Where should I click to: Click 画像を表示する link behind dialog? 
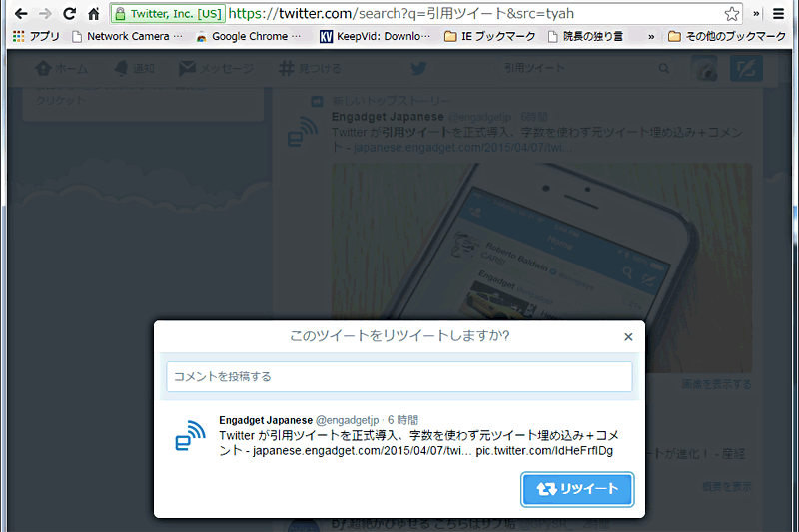pyautogui.click(x=716, y=385)
